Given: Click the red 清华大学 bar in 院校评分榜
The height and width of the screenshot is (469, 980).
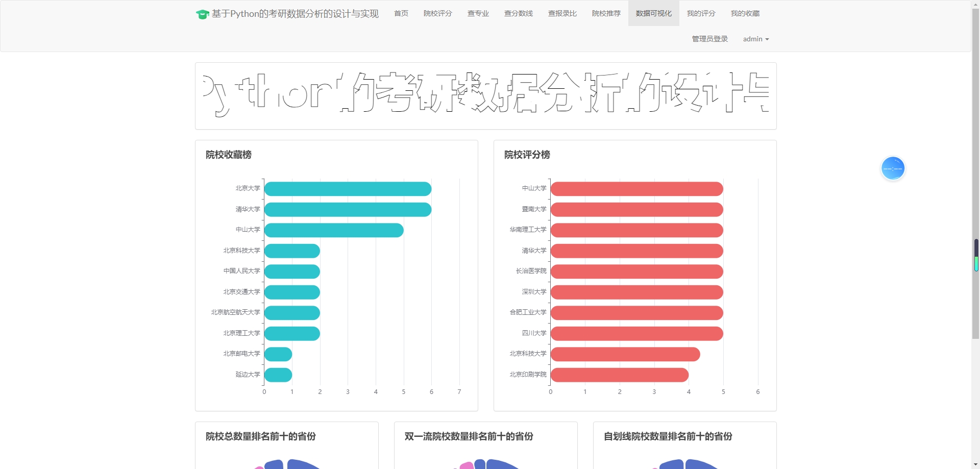Looking at the screenshot, I should [636, 251].
